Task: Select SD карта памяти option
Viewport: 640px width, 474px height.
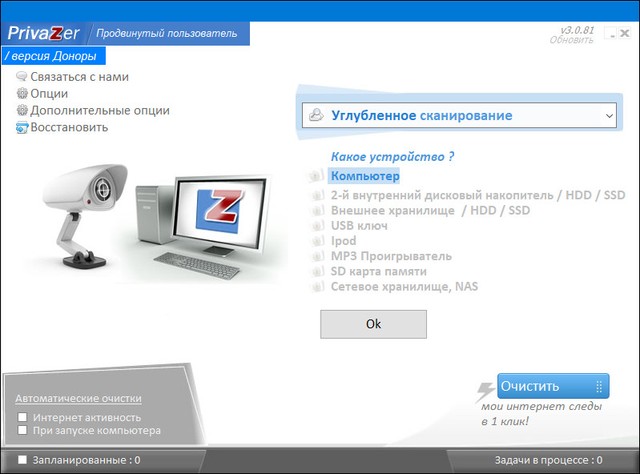Action: click(378, 271)
